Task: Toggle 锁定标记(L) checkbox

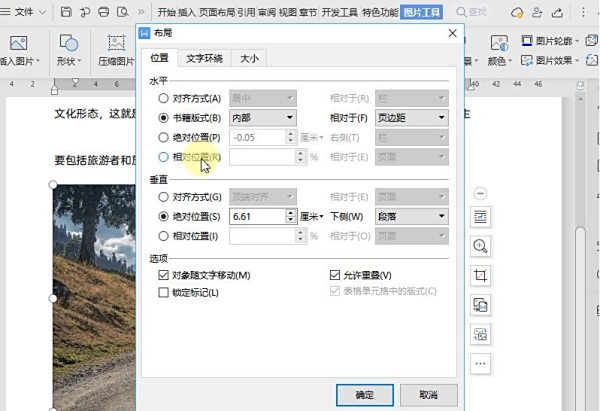Action: (x=163, y=292)
